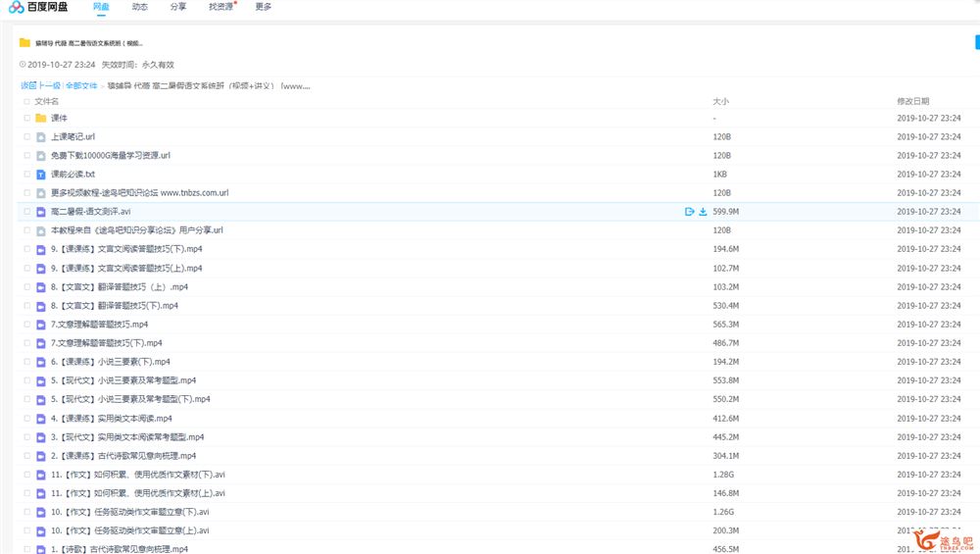Click the 1KB size value
This screenshot has height=554, width=980.
[719, 174]
